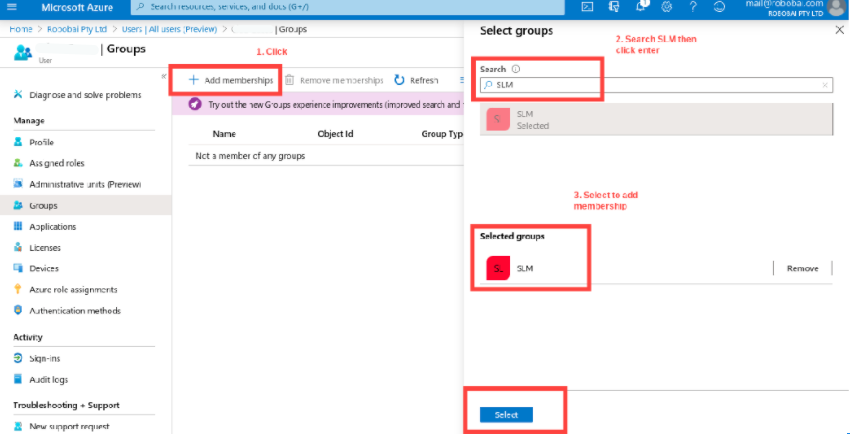
Task: Click the Roobai Pty Ltd breadcrumb
Action: [x=77, y=29]
